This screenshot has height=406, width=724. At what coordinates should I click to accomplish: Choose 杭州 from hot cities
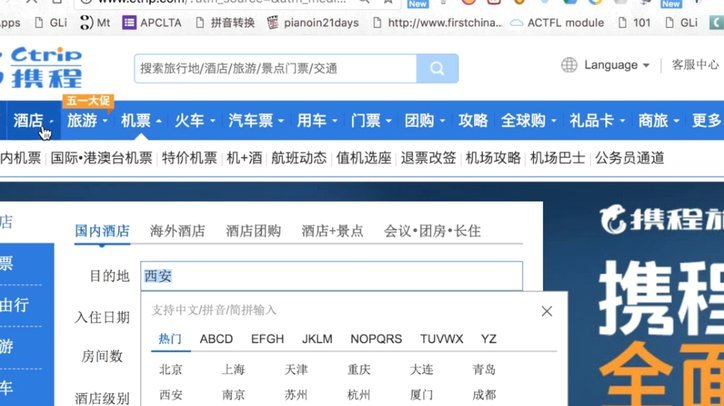coord(359,395)
